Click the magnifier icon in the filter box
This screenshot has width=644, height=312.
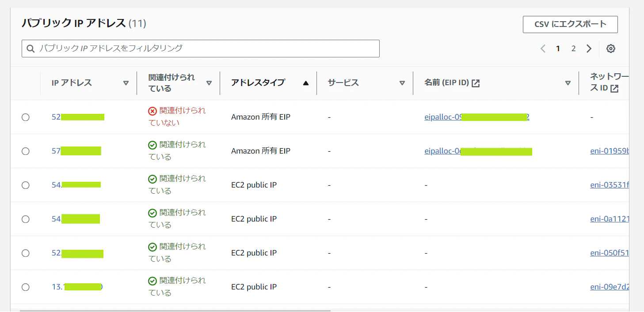click(x=31, y=49)
